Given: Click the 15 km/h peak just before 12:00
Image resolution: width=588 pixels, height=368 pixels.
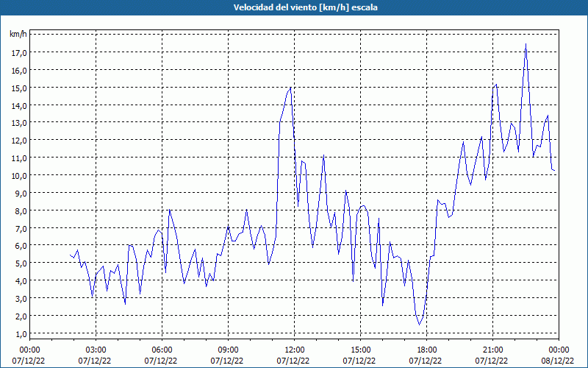Looking at the screenshot, I should click(290, 88).
